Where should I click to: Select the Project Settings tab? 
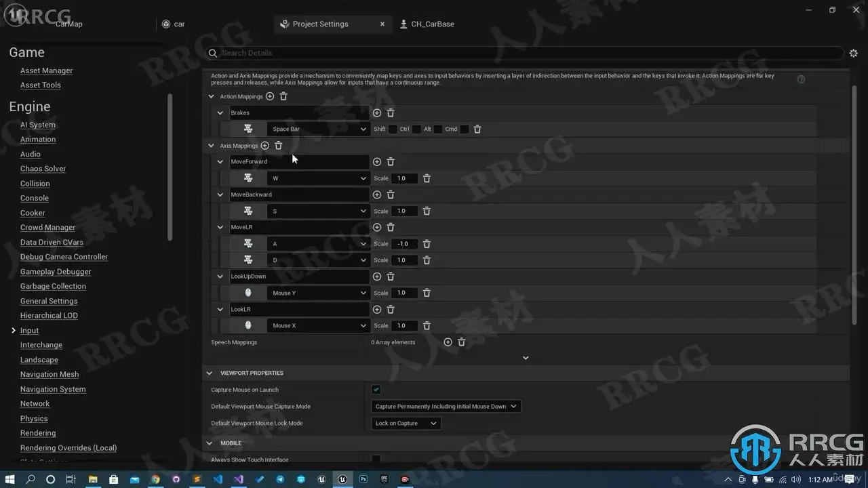[x=320, y=24]
